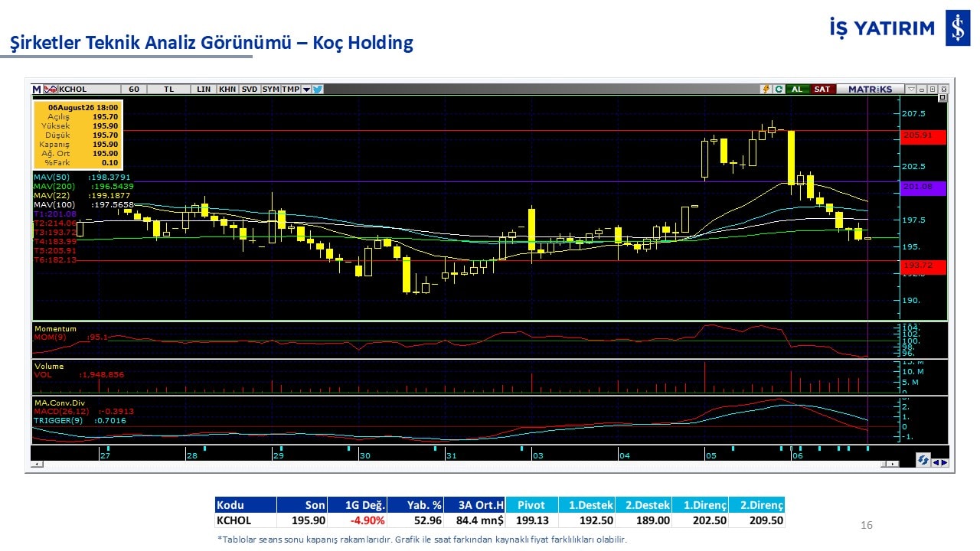The height and width of the screenshot is (551, 980).
Task: Click the red SAT sell button
Action: coord(822,90)
